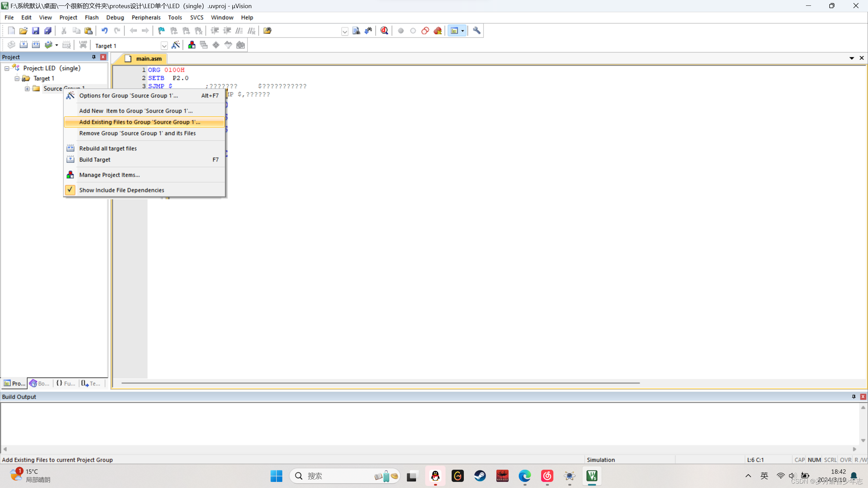Create a new file from toolbar
This screenshot has width=868, height=488.
click(x=11, y=31)
